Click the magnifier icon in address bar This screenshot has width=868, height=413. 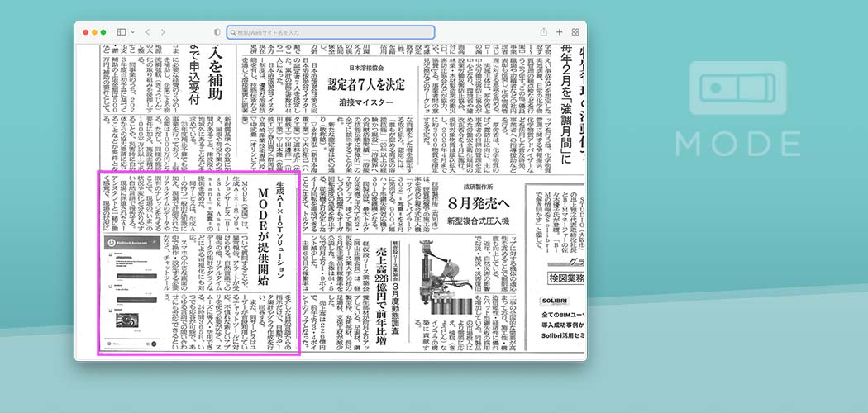tap(233, 32)
